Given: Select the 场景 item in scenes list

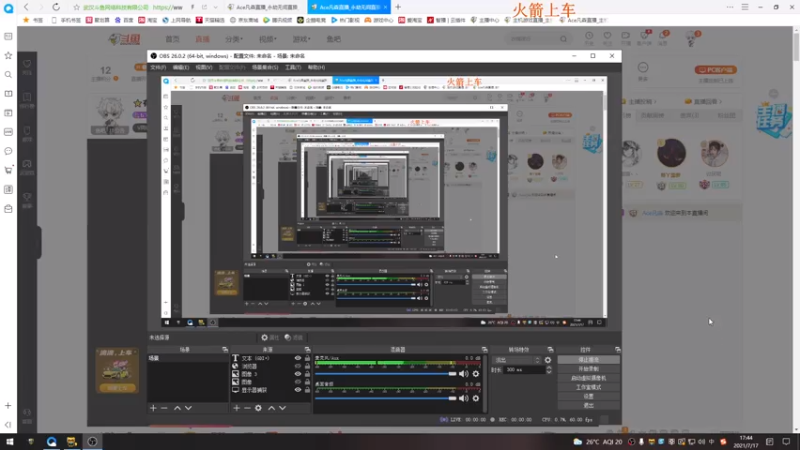Looking at the screenshot, I should [188, 358].
